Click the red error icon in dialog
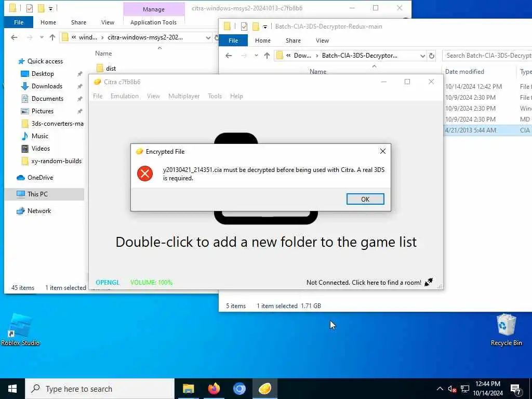This screenshot has width=532, height=399. pyautogui.click(x=145, y=174)
